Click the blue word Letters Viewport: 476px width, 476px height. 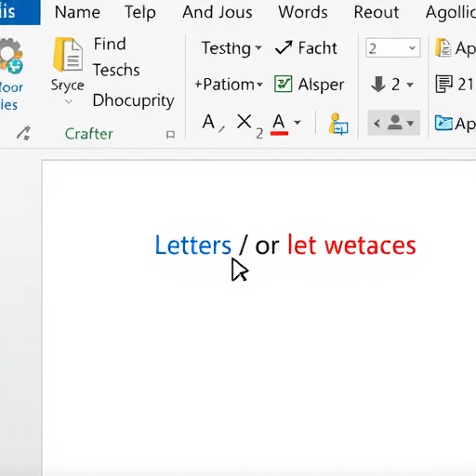(x=192, y=245)
